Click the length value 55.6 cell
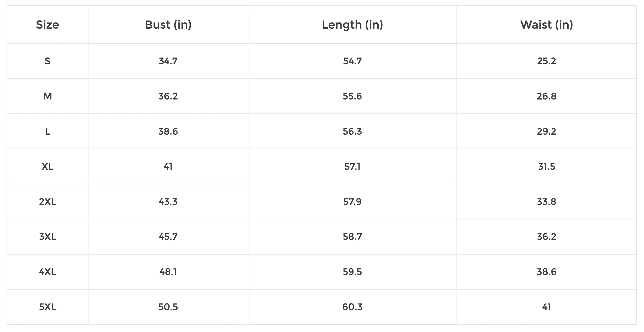 352,96
